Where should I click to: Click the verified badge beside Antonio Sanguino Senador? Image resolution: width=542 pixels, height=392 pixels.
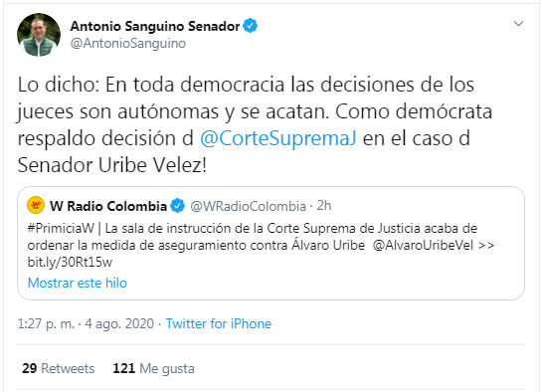(251, 26)
